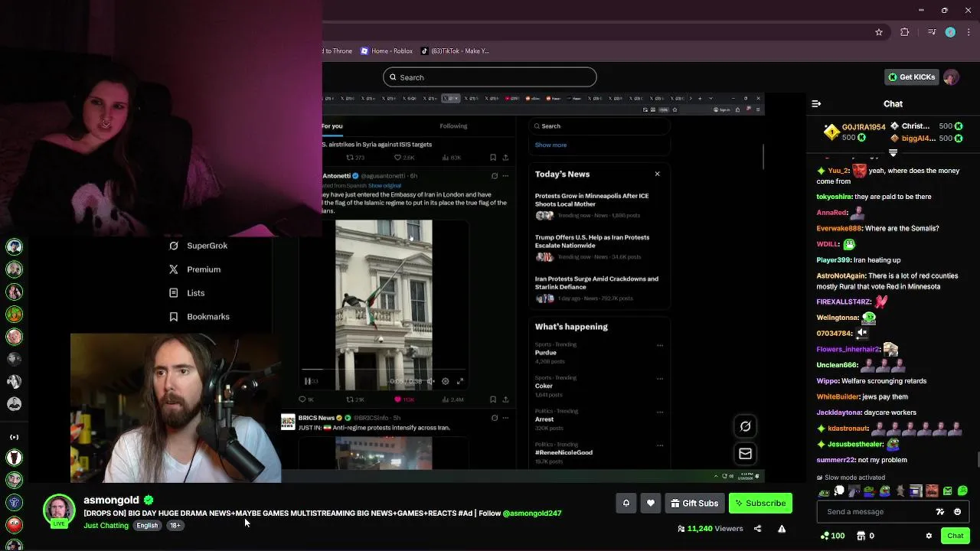Open the floating Messages envelope button
980x551 pixels.
tap(745, 454)
